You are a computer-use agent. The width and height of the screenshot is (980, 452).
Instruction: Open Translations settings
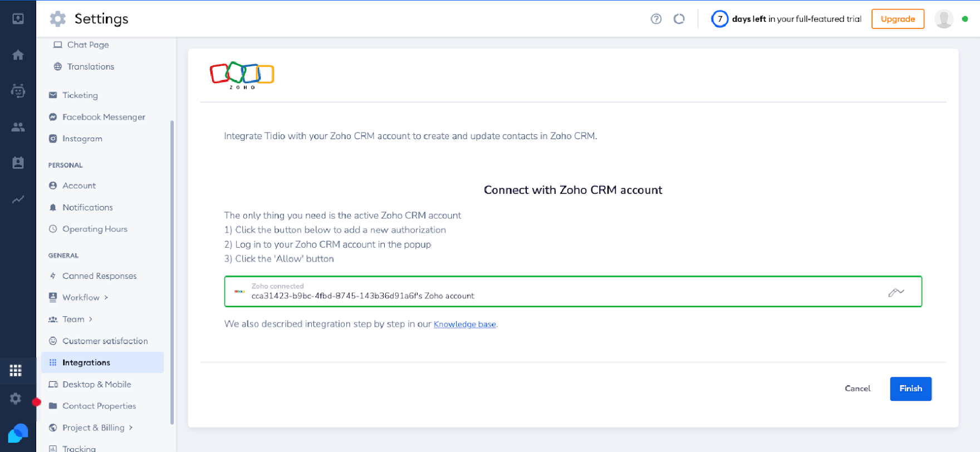coord(90,66)
